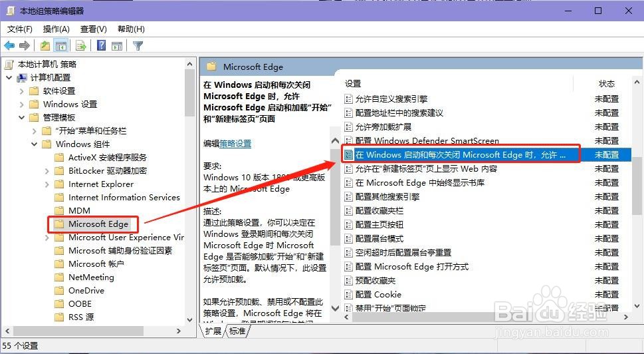The image size is (644, 354).
Task: Click the 策略设置 link
Action: tap(235, 144)
